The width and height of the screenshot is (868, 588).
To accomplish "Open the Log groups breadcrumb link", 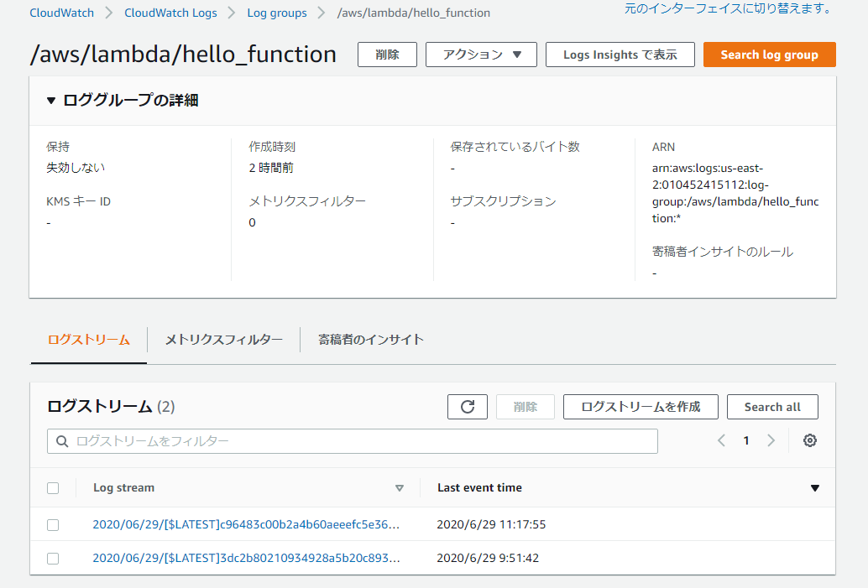I will (277, 13).
